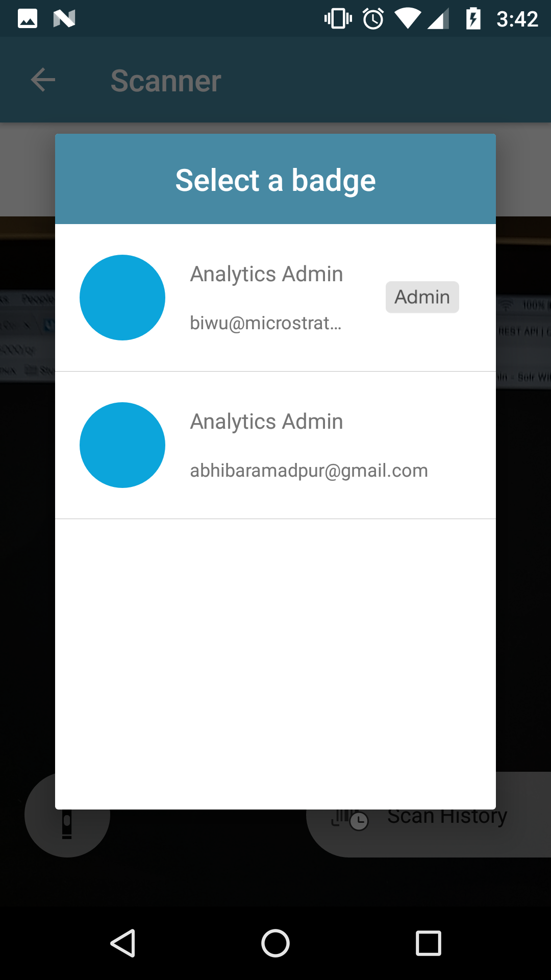Open recent apps with square button
The image size is (551, 980).
[429, 943]
